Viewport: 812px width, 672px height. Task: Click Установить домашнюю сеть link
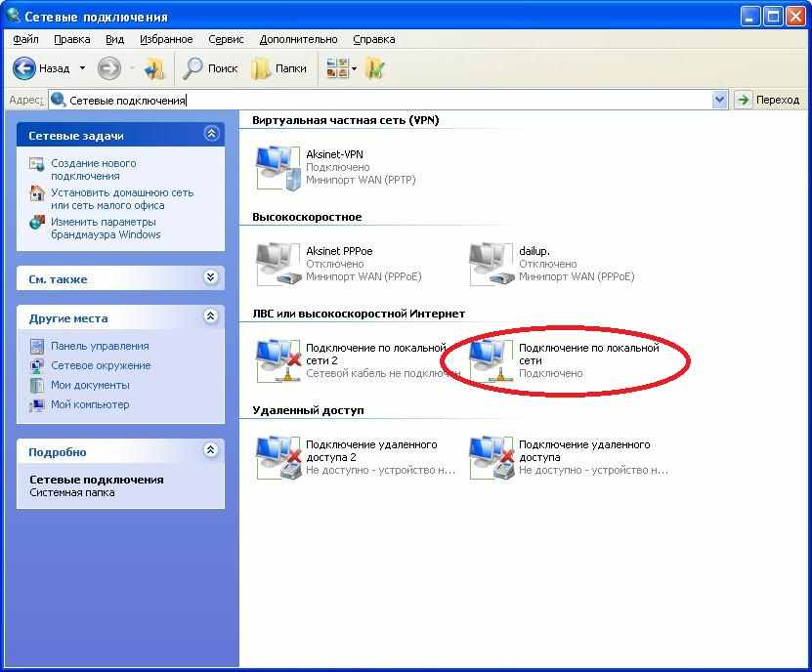click(x=122, y=199)
